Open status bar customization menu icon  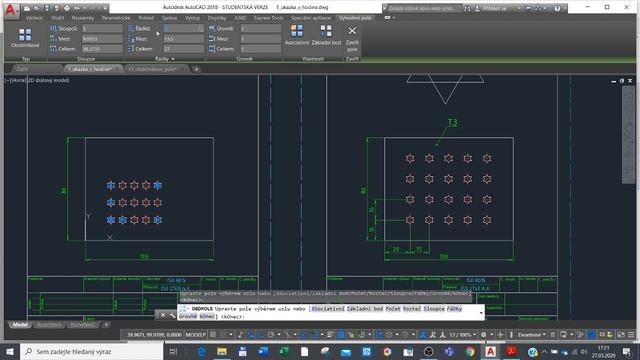click(x=631, y=335)
